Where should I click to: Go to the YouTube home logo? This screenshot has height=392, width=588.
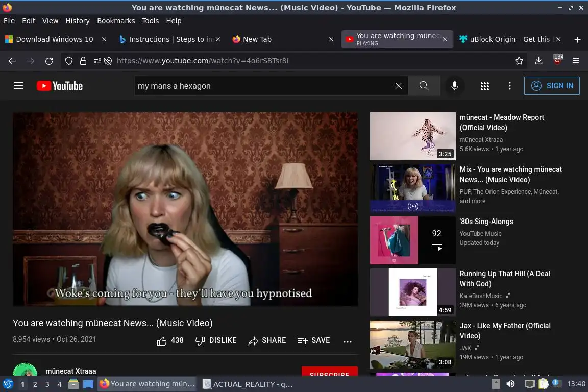pos(60,86)
